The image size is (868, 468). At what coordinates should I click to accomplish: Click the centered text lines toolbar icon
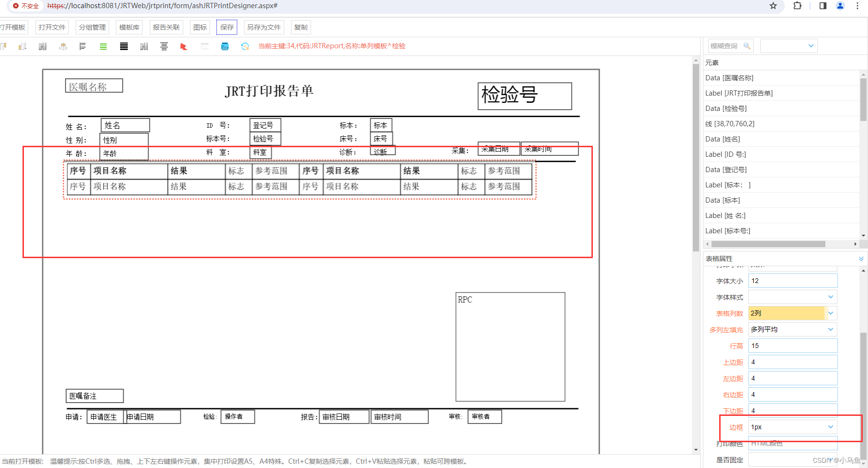point(164,46)
